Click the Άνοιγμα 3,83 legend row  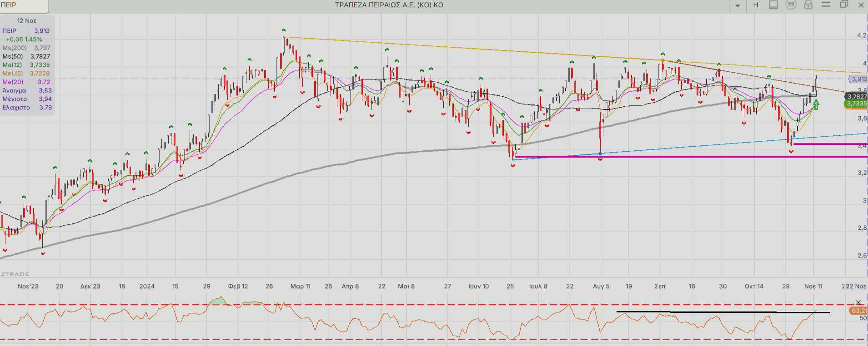pos(26,90)
